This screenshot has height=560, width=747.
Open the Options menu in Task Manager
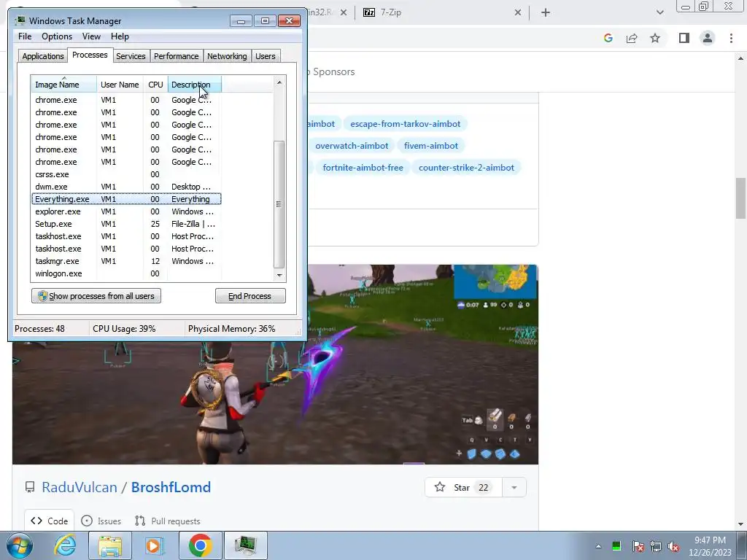[57, 36]
